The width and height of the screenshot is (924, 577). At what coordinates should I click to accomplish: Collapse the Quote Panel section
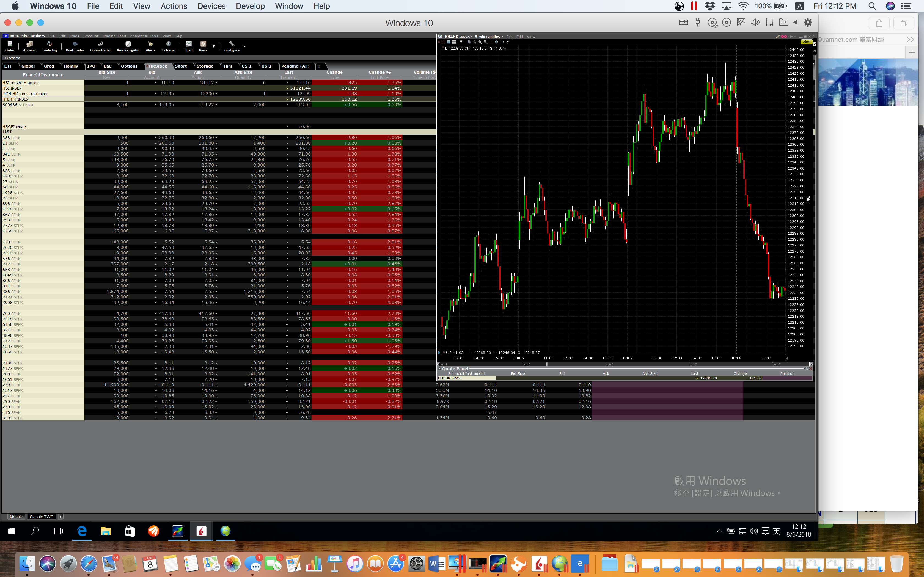tap(440, 369)
